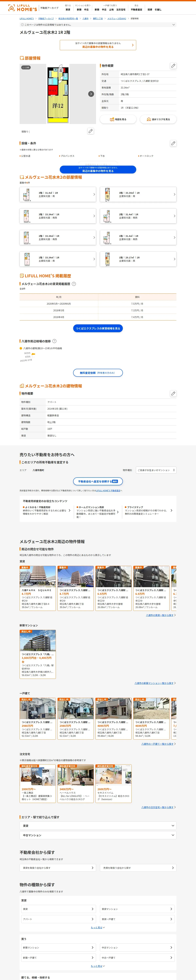Click 地図を見る map button
This screenshot has height=980, width=196.
pyautogui.click(x=118, y=119)
